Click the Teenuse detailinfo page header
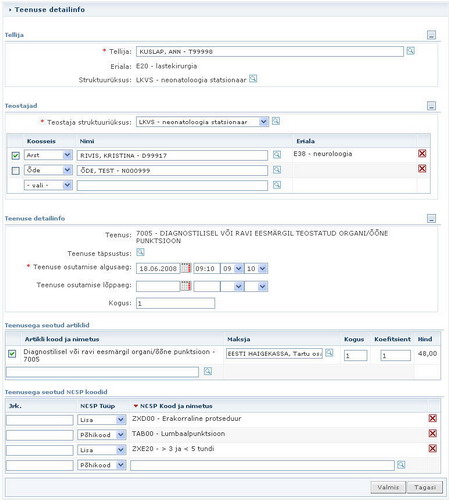449x500 pixels. point(50,10)
